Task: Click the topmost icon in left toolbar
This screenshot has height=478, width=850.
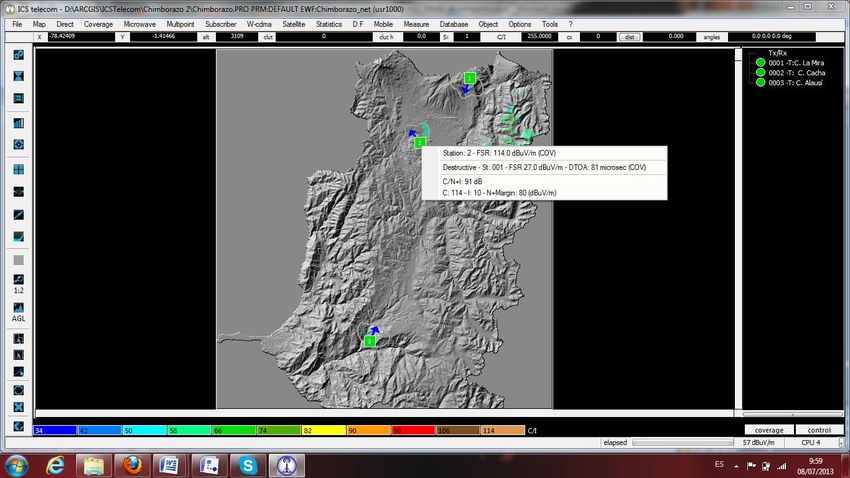Action: coord(19,53)
